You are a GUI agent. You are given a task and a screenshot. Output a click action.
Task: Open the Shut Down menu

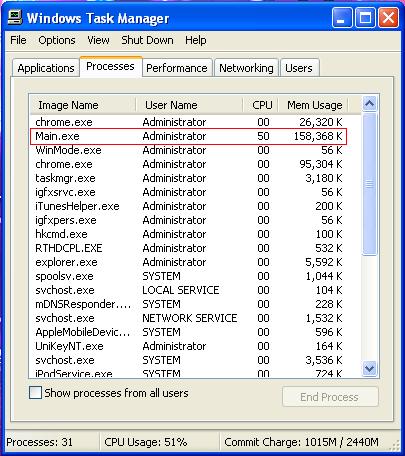[x=147, y=40]
